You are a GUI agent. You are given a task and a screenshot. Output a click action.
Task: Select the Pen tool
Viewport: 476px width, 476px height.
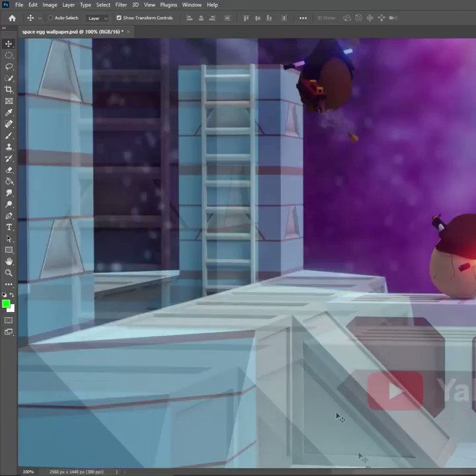point(9,216)
